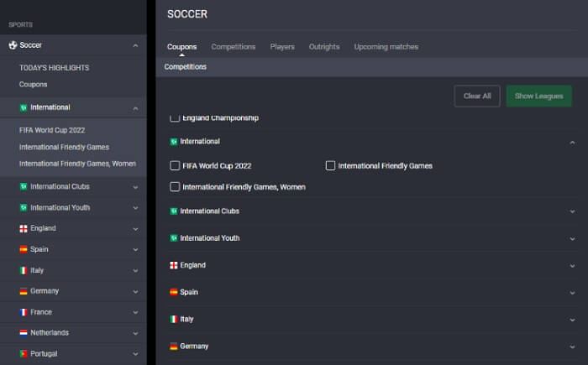
Task: Click the Show Leagues button
Action: (x=539, y=96)
